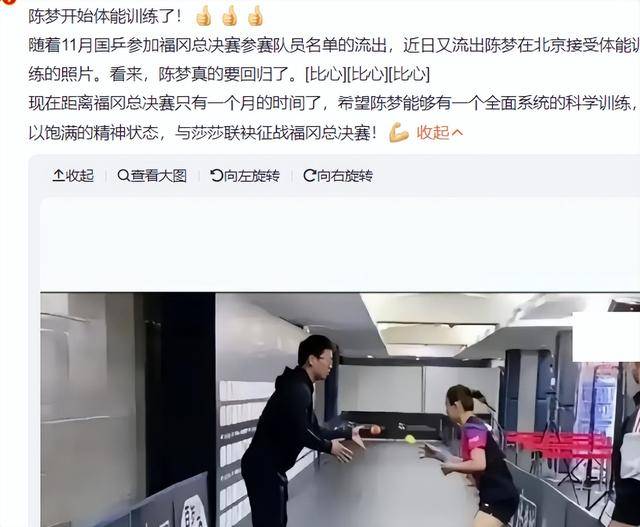
Task: Open full-size view with 查看大图
Action: 152,176
